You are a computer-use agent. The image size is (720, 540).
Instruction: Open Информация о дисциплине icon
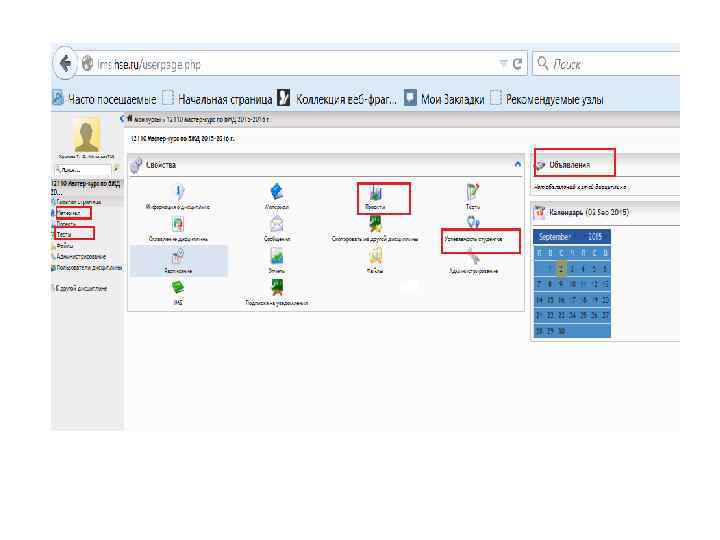pos(179,192)
